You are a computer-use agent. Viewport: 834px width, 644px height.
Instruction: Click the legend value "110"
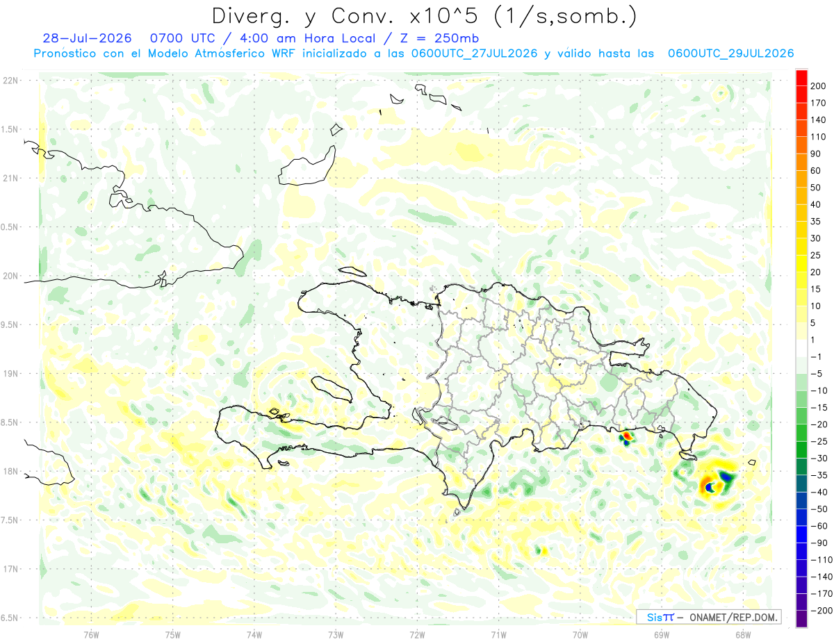[818, 137]
